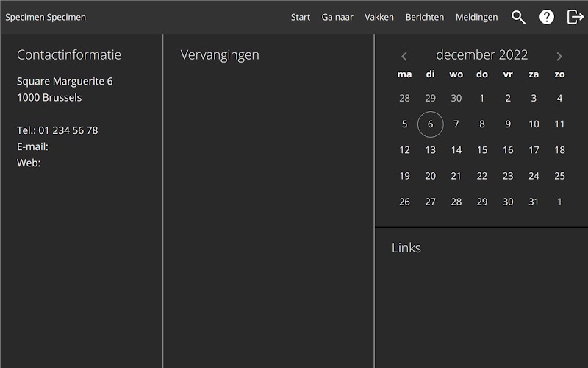Select 29 November in the calendar
Image resolution: width=588 pixels, height=368 pixels.
point(430,99)
